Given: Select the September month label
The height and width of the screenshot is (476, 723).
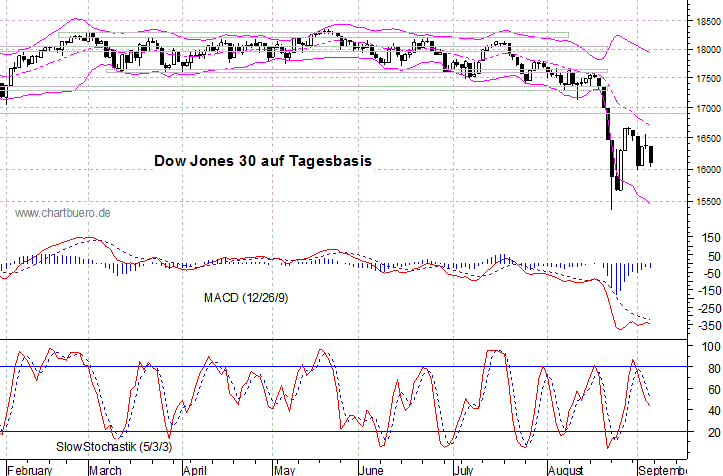Looking at the screenshot, I should click(662, 470).
